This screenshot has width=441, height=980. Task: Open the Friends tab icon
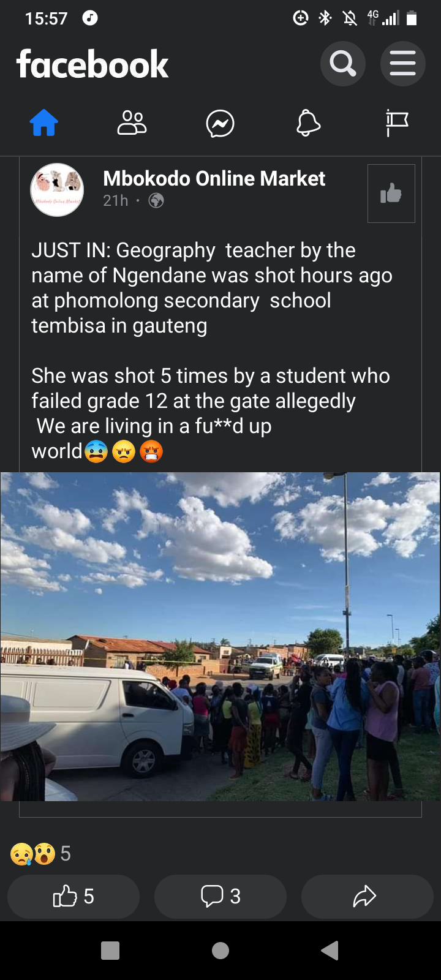132,123
